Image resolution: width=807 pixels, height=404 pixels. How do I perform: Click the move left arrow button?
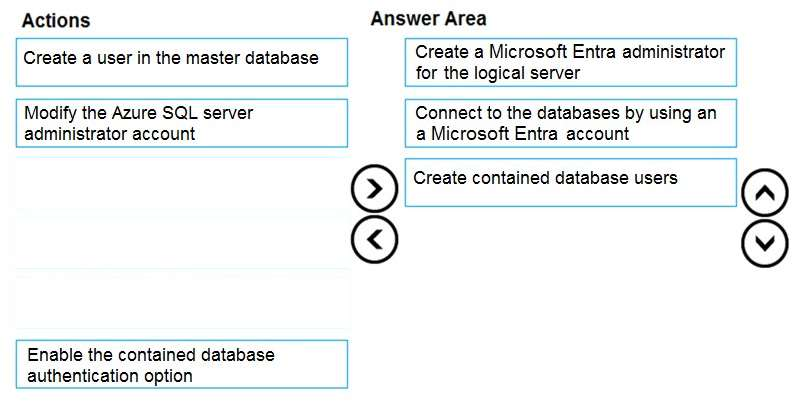click(376, 237)
